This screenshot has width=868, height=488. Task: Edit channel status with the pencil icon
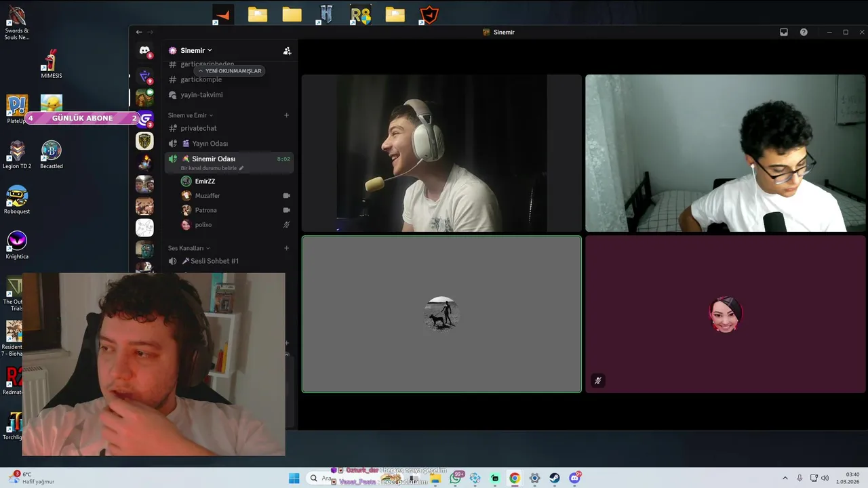click(x=241, y=168)
